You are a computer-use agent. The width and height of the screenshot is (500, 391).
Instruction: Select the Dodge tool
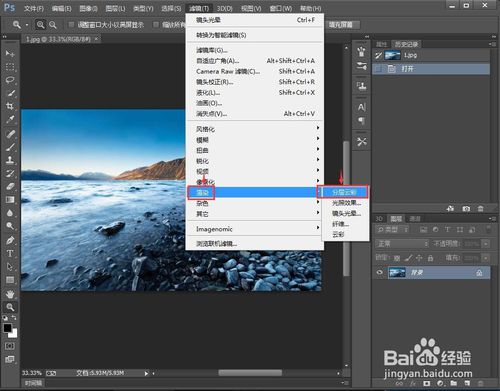point(10,226)
